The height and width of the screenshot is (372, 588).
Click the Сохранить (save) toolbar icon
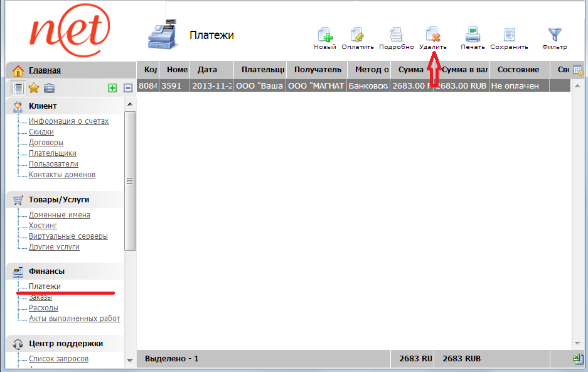pos(509,35)
